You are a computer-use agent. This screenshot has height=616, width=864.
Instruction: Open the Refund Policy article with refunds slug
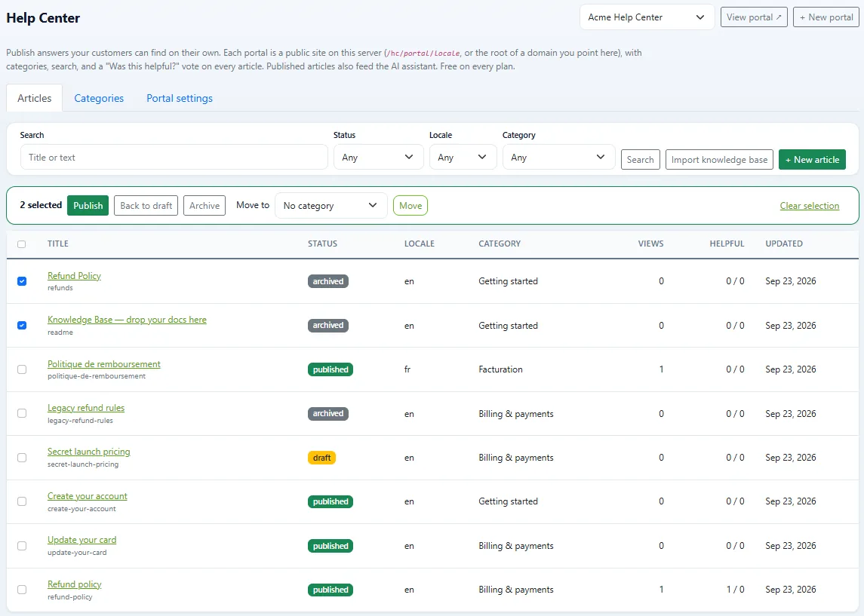pyautogui.click(x=74, y=275)
